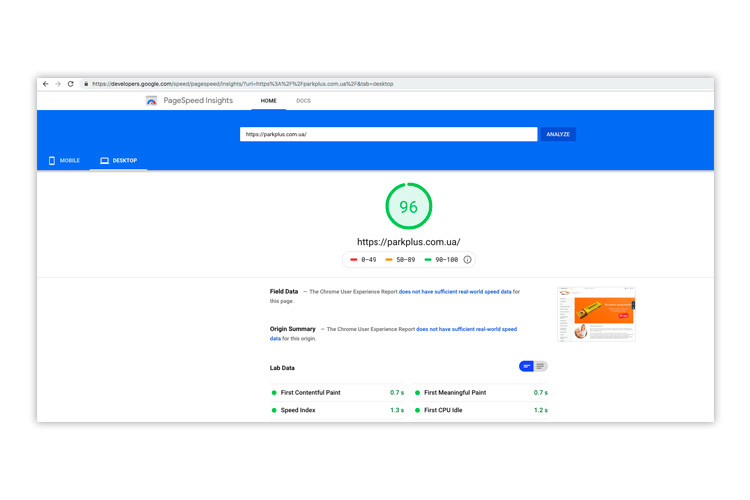Screen dimensions: 750x500
Task: Click the 1.2 s First CPU Idle value
Action: (x=540, y=410)
